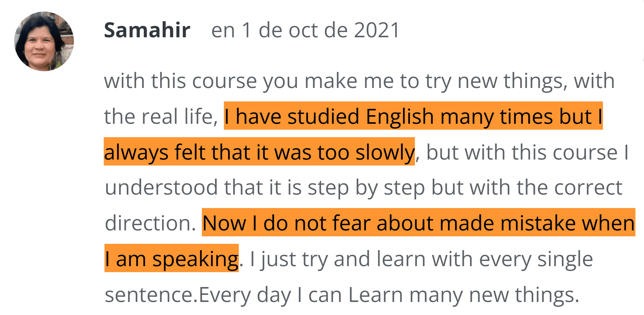Click the word 'direction.'

click(x=150, y=223)
